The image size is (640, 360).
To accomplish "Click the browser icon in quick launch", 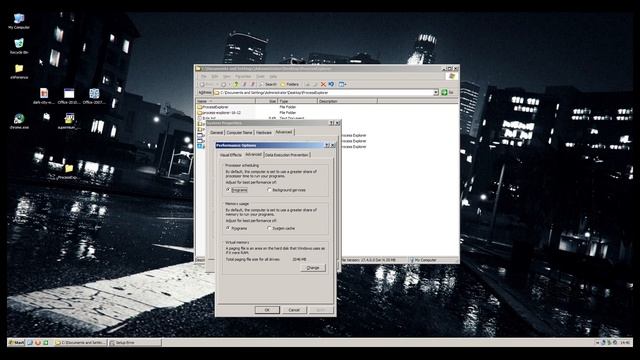I will pyautogui.click(x=30, y=342).
